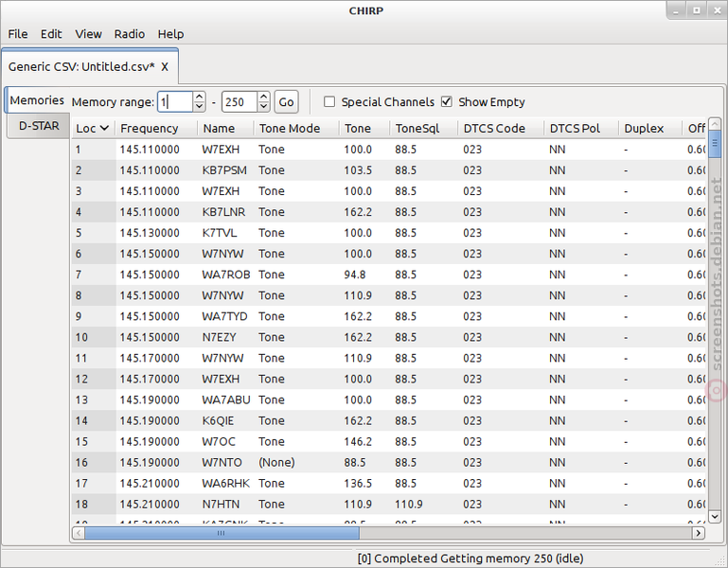Select the WA7ROB name cell
The image size is (728, 568).
coord(226,275)
